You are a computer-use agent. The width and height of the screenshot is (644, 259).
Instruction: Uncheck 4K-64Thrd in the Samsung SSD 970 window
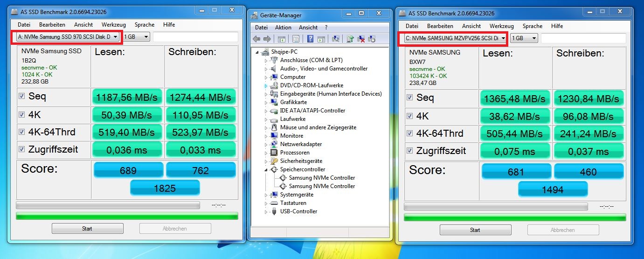point(21,132)
